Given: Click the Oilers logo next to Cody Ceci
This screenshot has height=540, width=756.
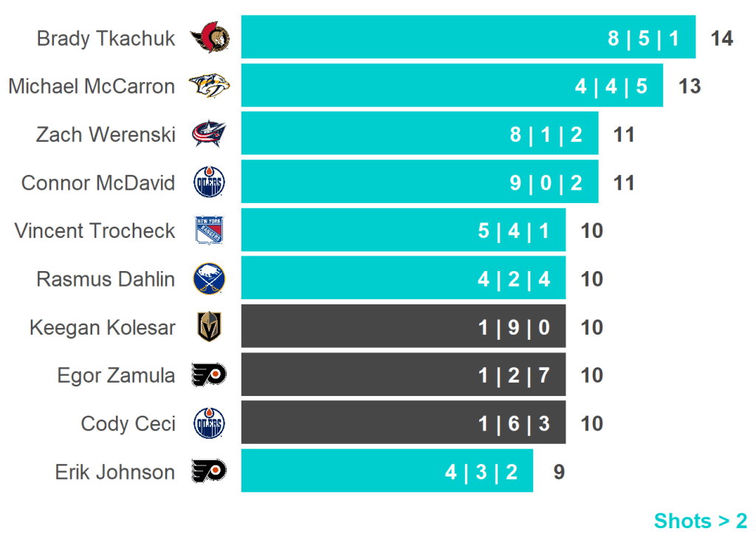Looking at the screenshot, I should pos(209,424).
